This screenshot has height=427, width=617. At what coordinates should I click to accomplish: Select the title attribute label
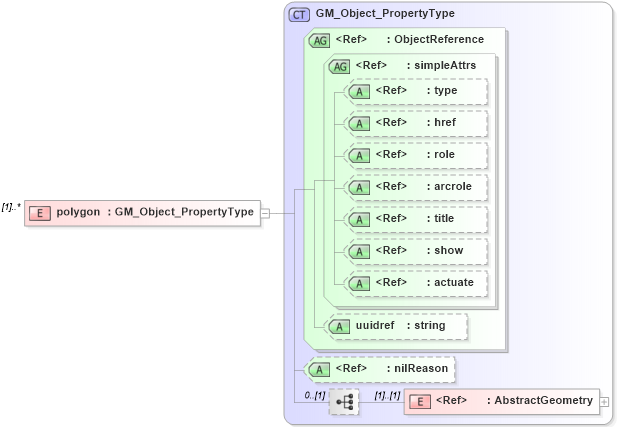[x=415, y=218]
